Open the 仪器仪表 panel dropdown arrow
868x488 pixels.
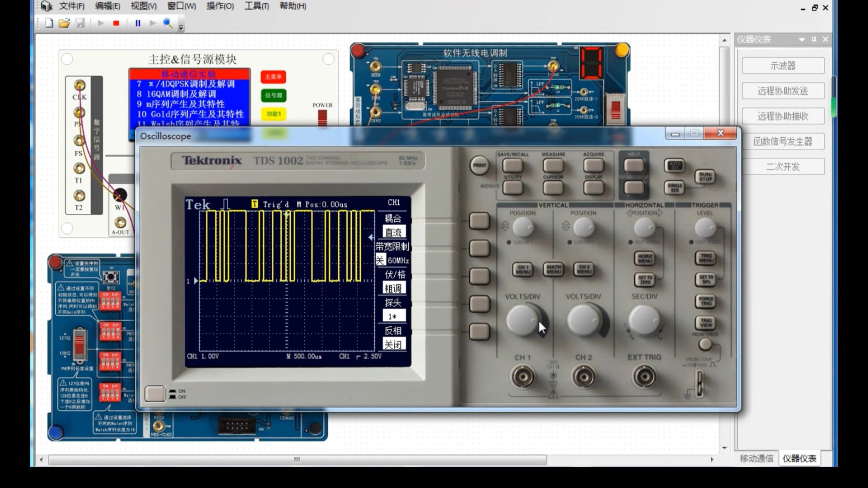click(802, 40)
